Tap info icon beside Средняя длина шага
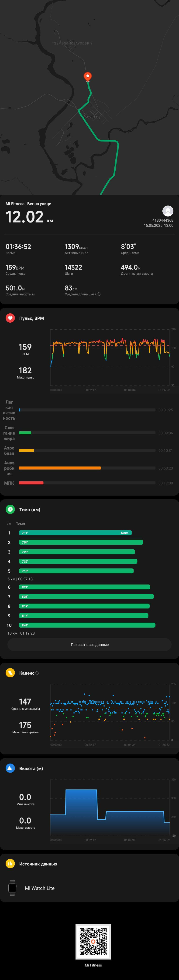This screenshot has width=179, height=980. tap(99, 294)
